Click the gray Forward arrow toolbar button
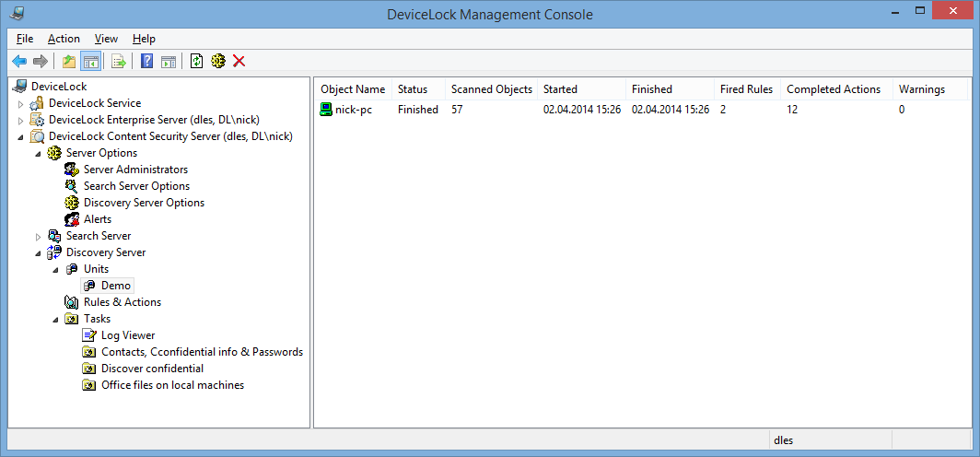The height and width of the screenshot is (457, 980). [x=40, y=61]
